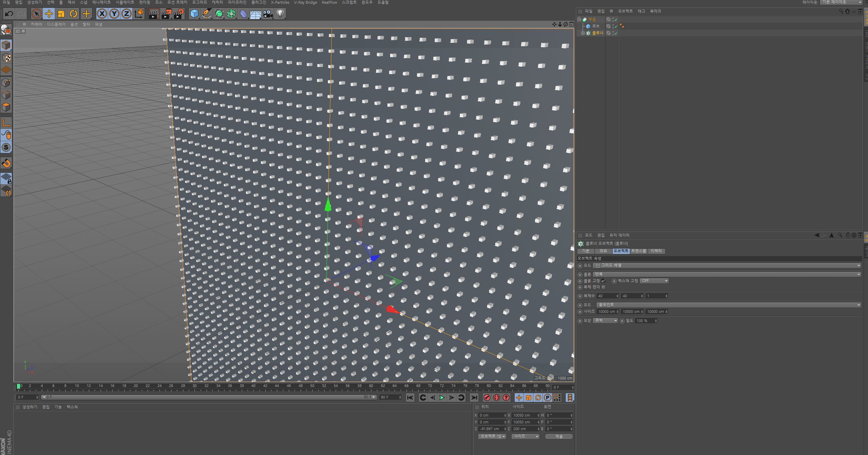Toggle the X axis lock
This screenshot has width=868, height=455.
(x=102, y=14)
